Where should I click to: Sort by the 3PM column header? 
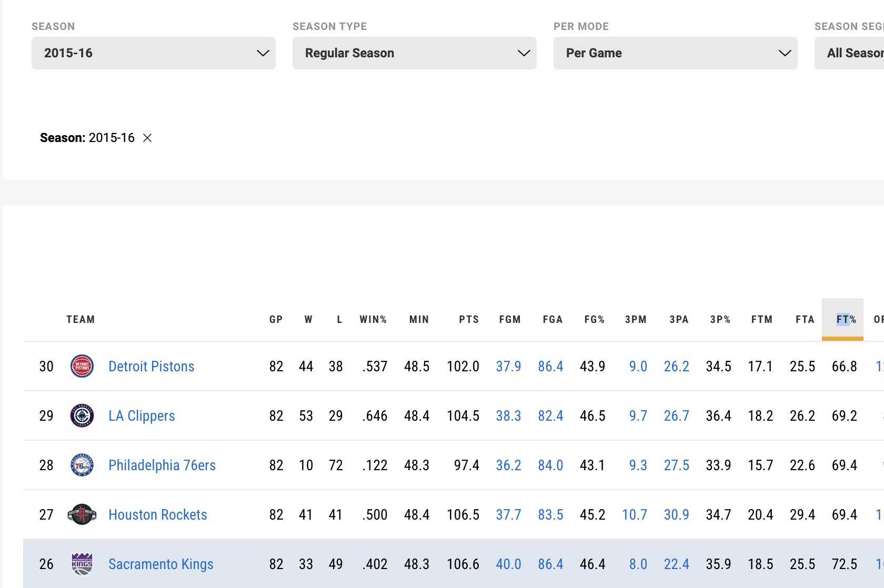(x=636, y=319)
